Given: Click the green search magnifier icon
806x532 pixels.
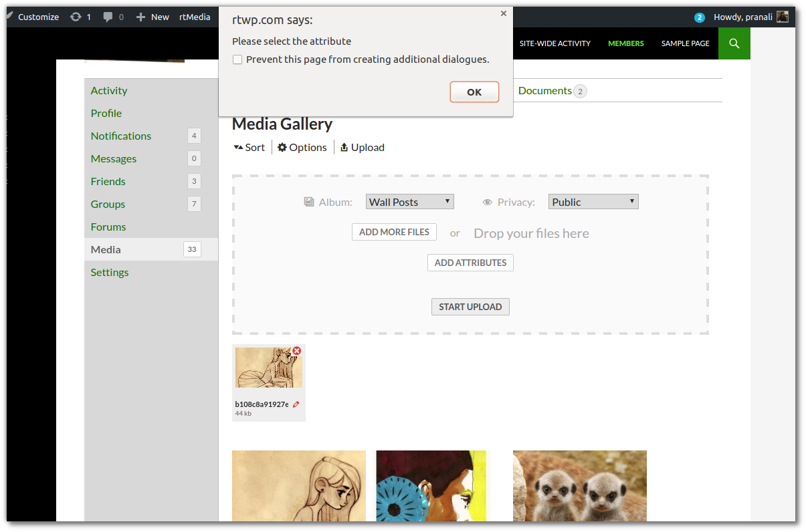Looking at the screenshot, I should tap(734, 43).
